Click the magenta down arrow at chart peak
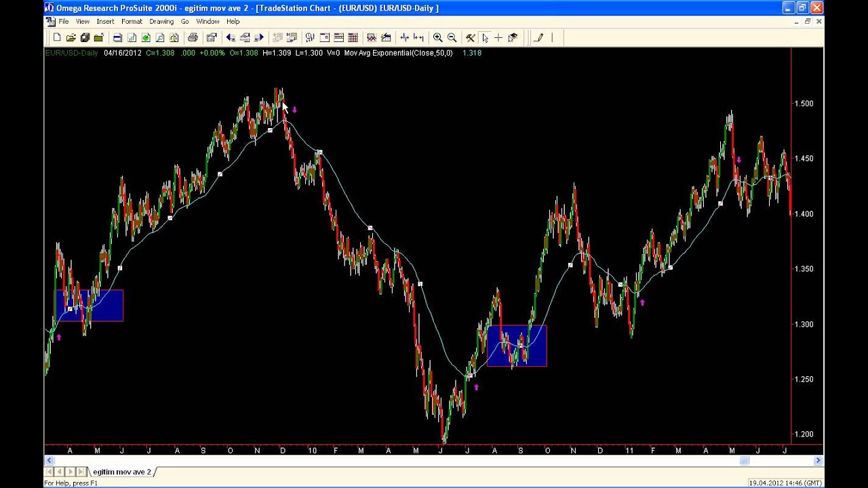868x488 pixels. point(294,110)
